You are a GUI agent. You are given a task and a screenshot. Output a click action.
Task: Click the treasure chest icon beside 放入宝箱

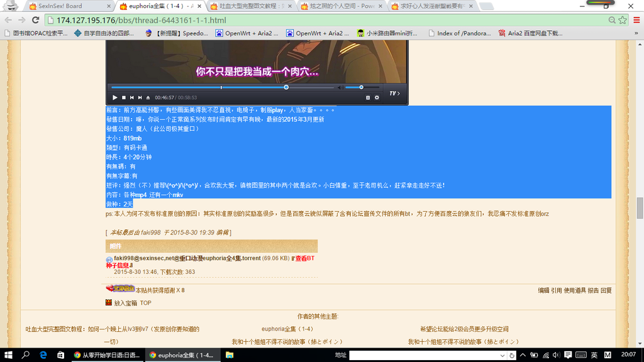coord(109,302)
